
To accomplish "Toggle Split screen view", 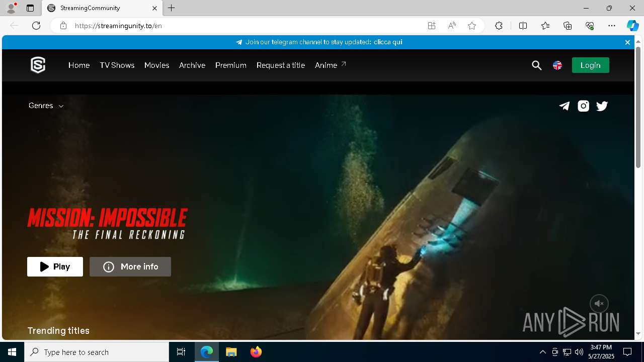I will [523, 26].
